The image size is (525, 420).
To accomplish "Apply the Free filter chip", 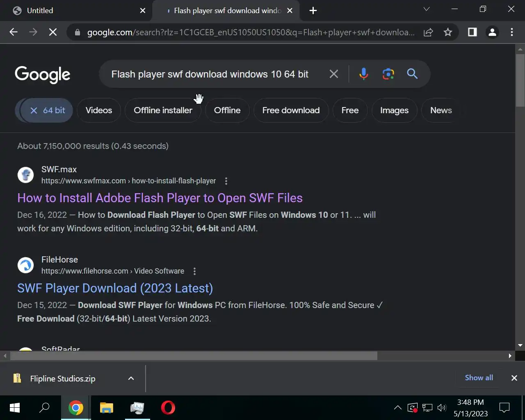I will click(350, 110).
